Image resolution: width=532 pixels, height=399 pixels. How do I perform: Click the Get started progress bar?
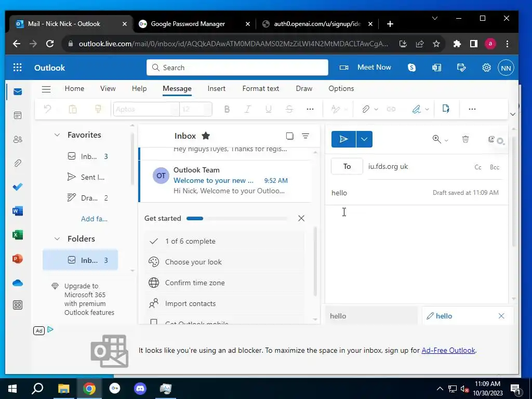(x=237, y=219)
